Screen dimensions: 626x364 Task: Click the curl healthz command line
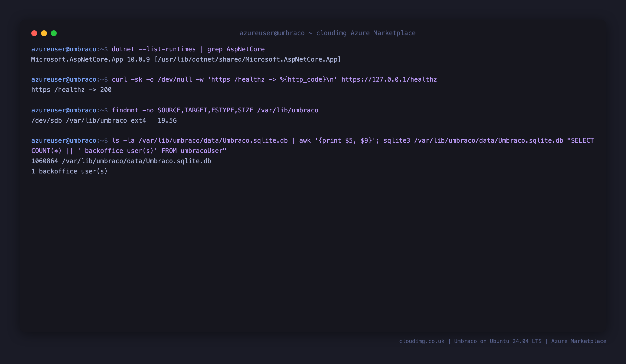pyautogui.click(x=274, y=79)
